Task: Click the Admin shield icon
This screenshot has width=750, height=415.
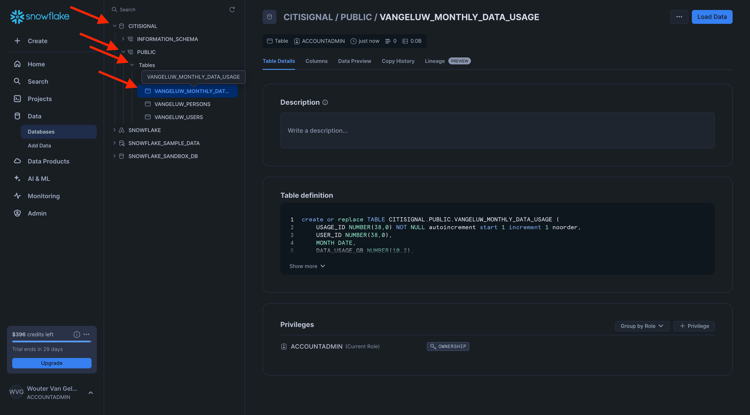Action: tap(17, 213)
